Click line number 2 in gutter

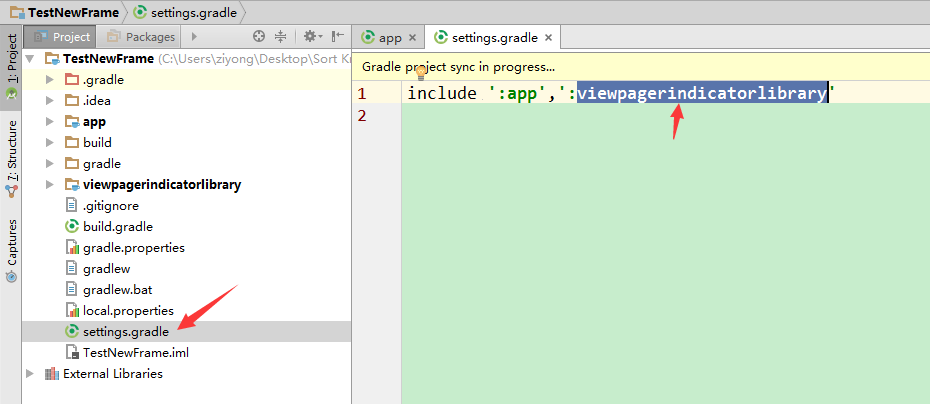pos(362,115)
